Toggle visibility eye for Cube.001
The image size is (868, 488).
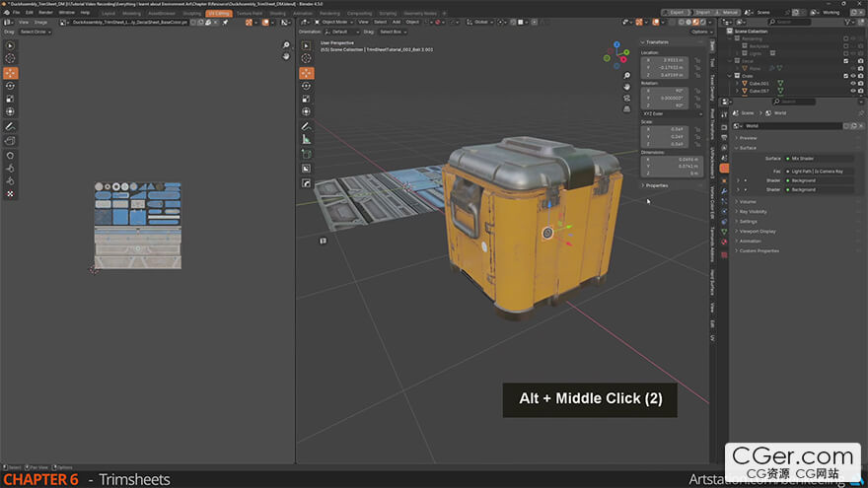coord(853,83)
